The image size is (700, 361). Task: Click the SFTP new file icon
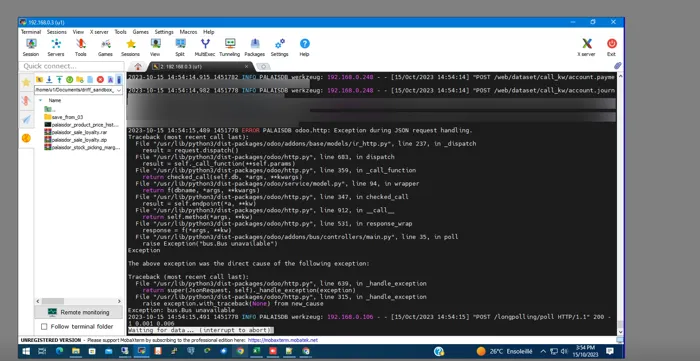90,79
